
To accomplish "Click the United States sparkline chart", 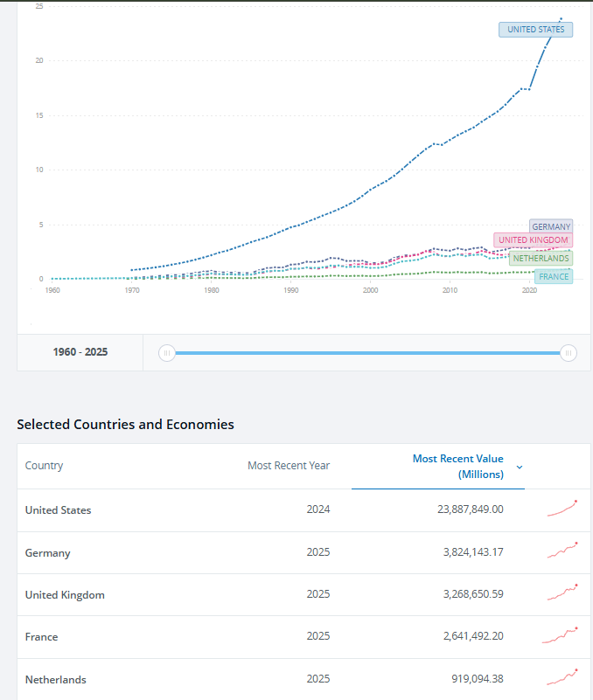I will tap(562, 509).
